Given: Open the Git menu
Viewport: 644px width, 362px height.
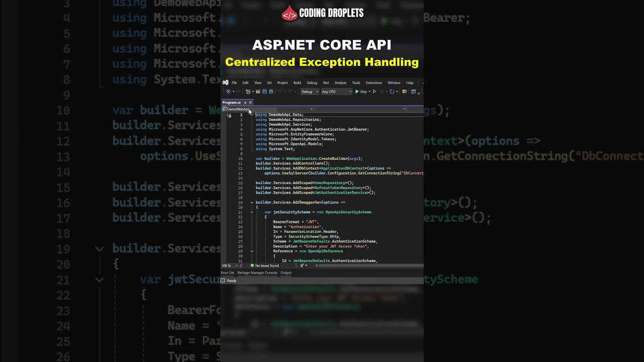Looking at the screenshot, I should click(269, 83).
